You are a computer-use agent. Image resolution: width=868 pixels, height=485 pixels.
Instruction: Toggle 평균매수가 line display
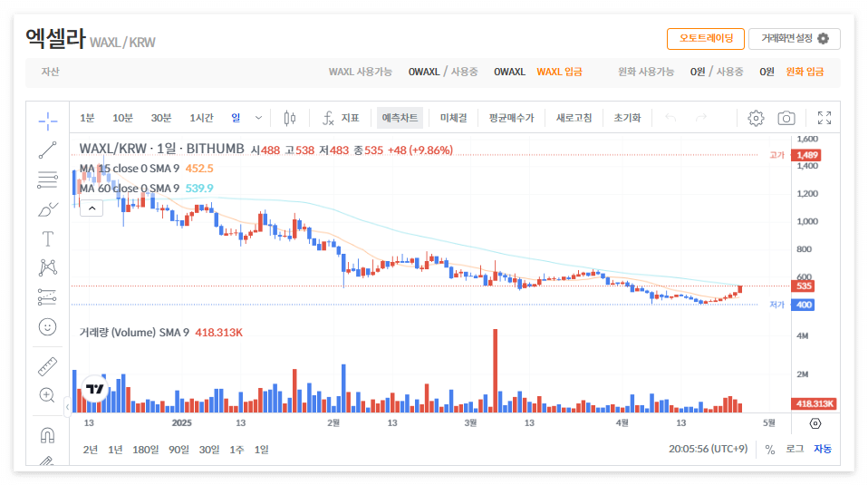click(x=511, y=118)
